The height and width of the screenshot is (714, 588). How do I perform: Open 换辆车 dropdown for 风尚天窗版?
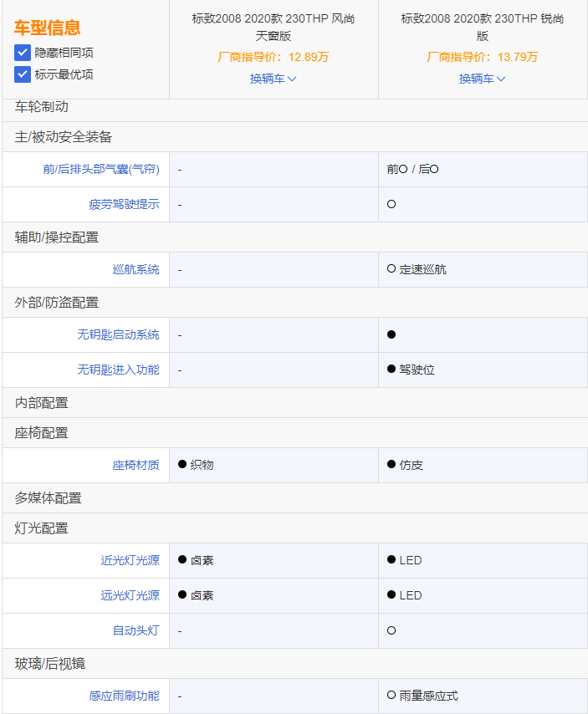274,79
